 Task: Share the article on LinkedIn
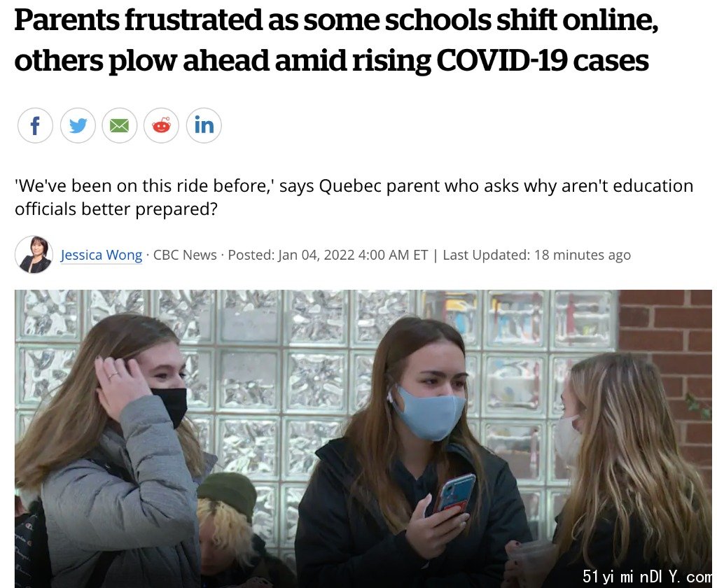204,125
